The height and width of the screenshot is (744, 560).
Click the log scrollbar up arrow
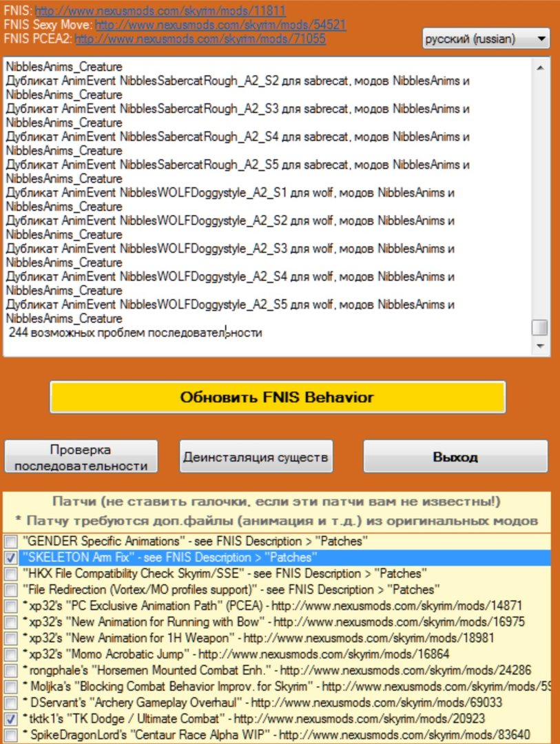coord(540,68)
